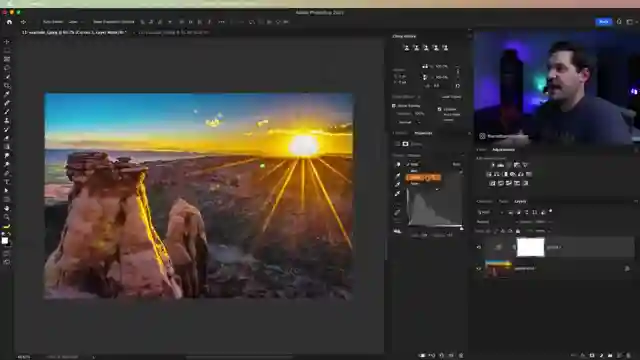This screenshot has height=360, width=640.
Task: Select the Rectangular Marquee tool
Action: coord(7,50)
